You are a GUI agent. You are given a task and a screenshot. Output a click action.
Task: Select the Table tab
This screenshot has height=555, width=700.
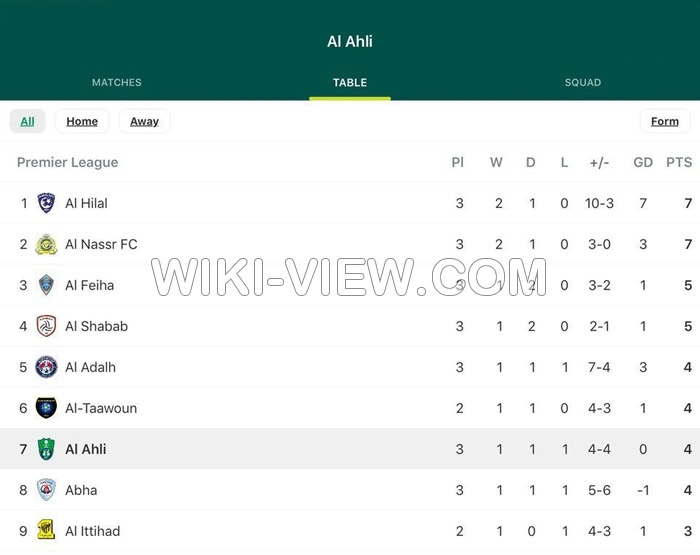point(350,83)
